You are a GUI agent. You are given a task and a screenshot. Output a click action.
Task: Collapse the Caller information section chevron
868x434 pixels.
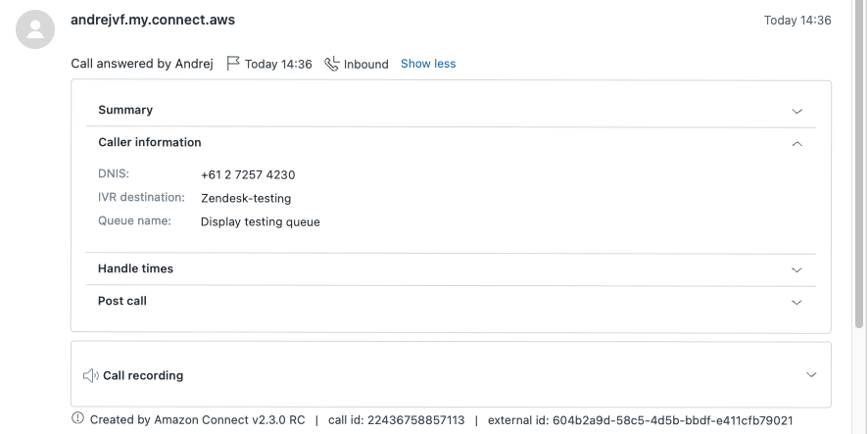pyautogui.click(x=796, y=143)
